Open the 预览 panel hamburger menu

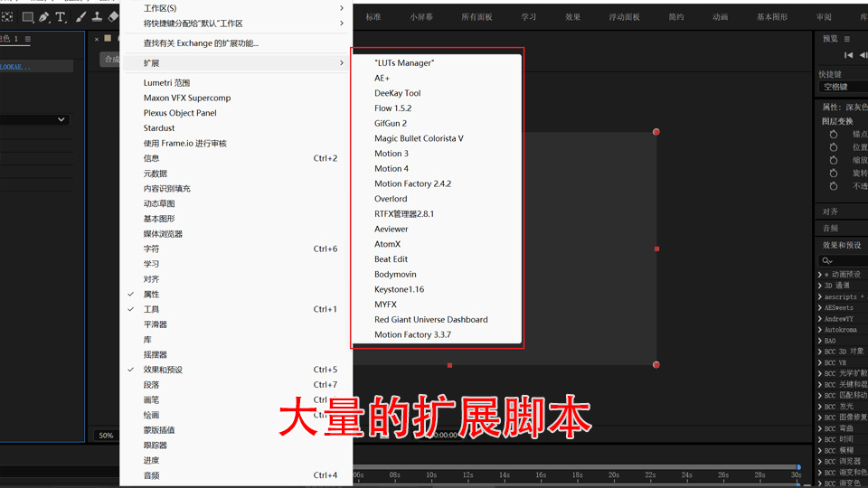pyautogui.click(x=847, y=39)
